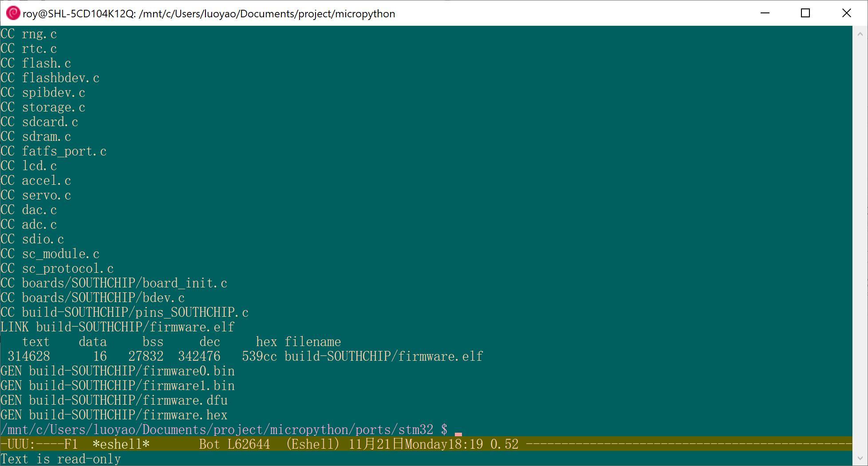Click the LINK firmware.elf line
868x466 pixels.
[117, 327]
